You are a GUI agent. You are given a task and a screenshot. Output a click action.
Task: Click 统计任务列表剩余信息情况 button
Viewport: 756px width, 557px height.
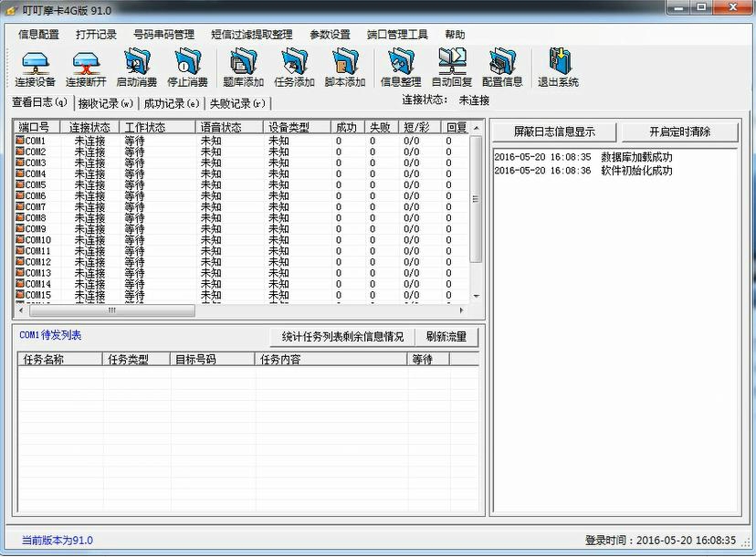[x=342, y=337]
